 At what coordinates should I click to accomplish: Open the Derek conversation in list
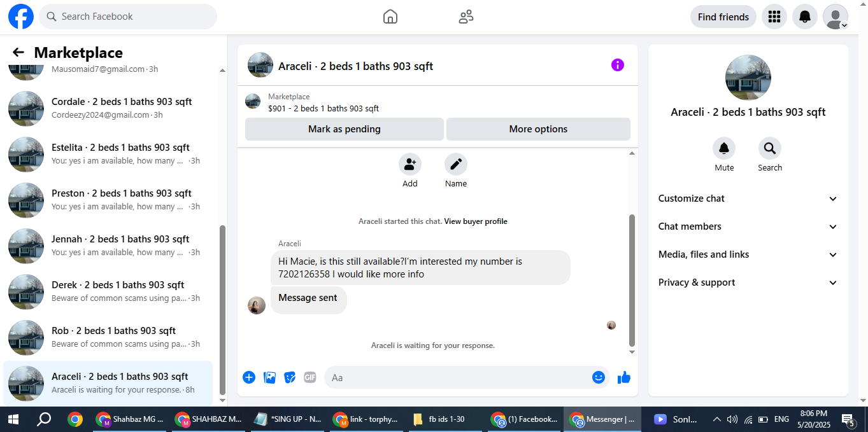108,291
